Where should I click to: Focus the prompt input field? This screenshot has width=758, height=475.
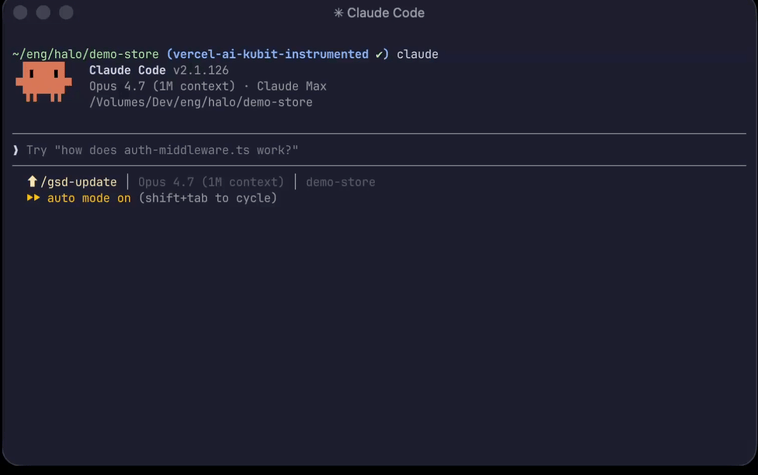coord(379,150)
